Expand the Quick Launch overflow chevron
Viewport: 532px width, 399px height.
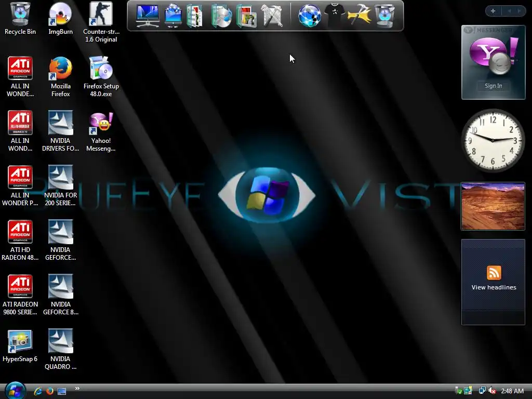pos(77,389)
